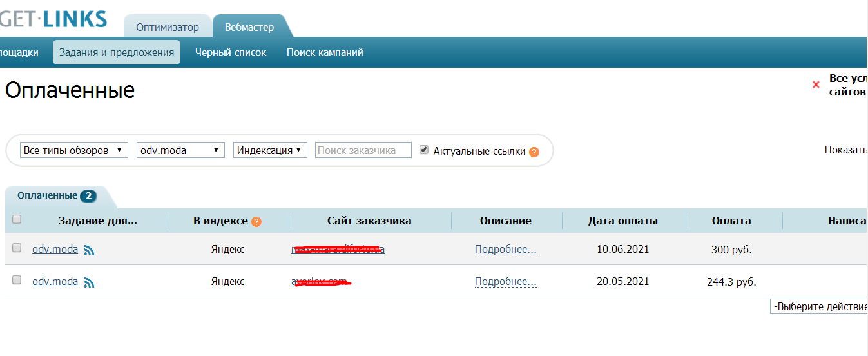Open Все типы обзоров dropdown
This screenshot has height=356, width=868.
pyautogui.click(x=74, y=150)
